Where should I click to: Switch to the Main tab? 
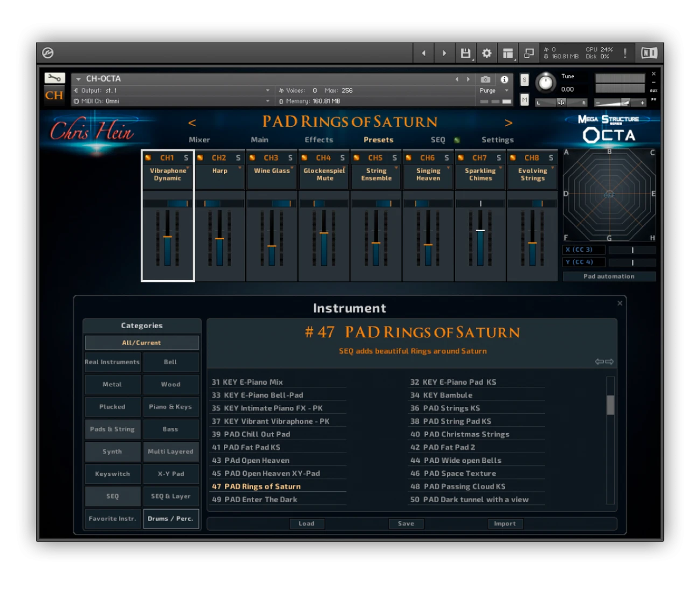coord(260,140)
